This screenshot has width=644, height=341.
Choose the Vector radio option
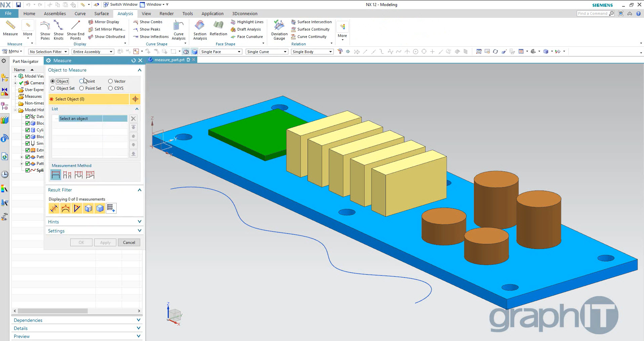coord(110,81)
